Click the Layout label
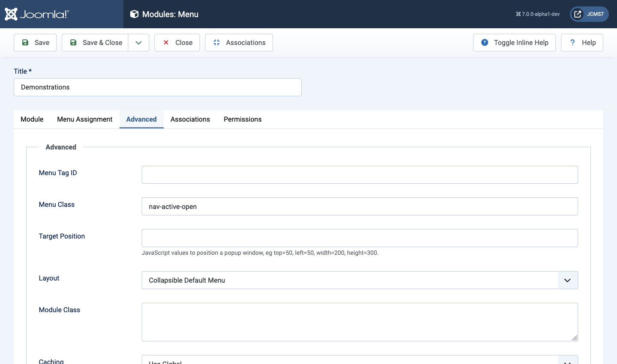This screenshot has height=364, width=617. point(49,278)
